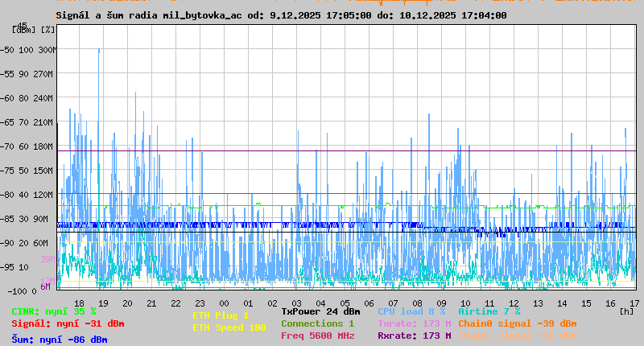
Task: Select the 'CINR: nyní 35 %' legend entry
Action: coord(54,311)
